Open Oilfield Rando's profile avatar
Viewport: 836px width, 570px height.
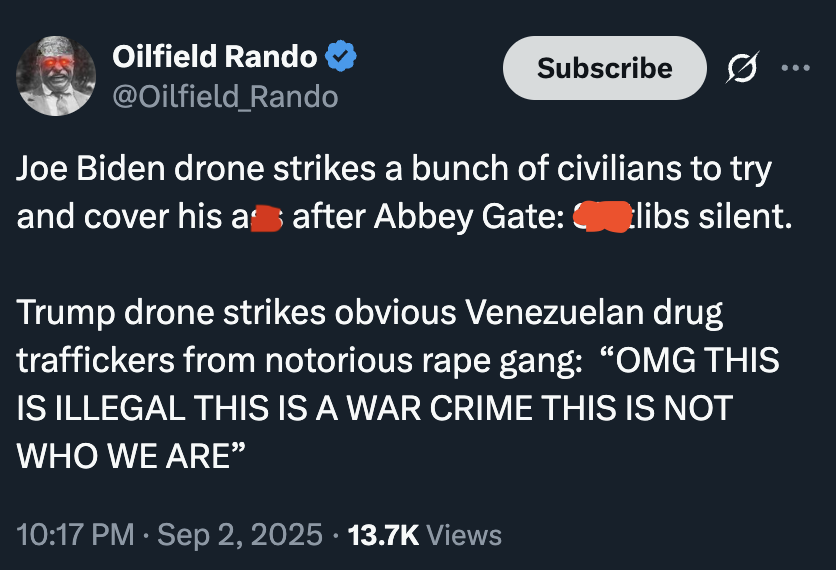tap(57, 76)
